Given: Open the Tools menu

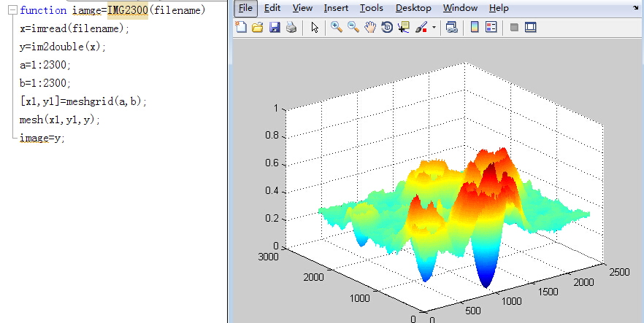Looking at the screenshot, I should [371, 8].
